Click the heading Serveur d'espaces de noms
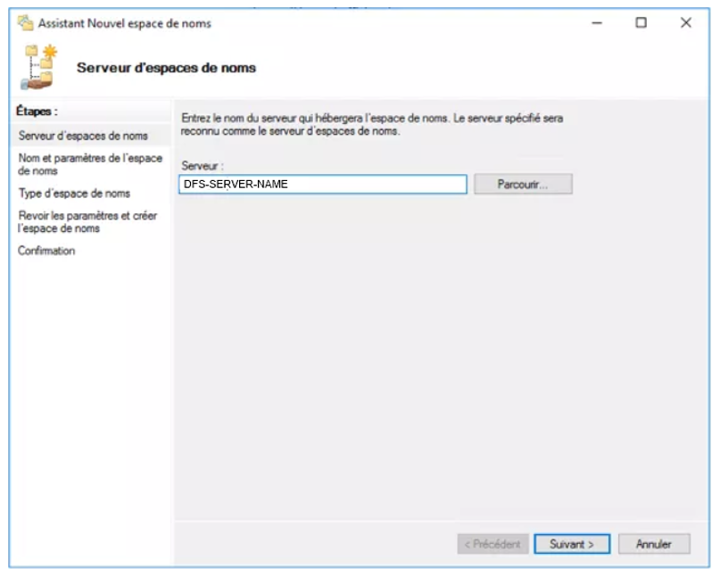Image resolution: width=728 pixels, height=577 pixels. click(168, 69)
